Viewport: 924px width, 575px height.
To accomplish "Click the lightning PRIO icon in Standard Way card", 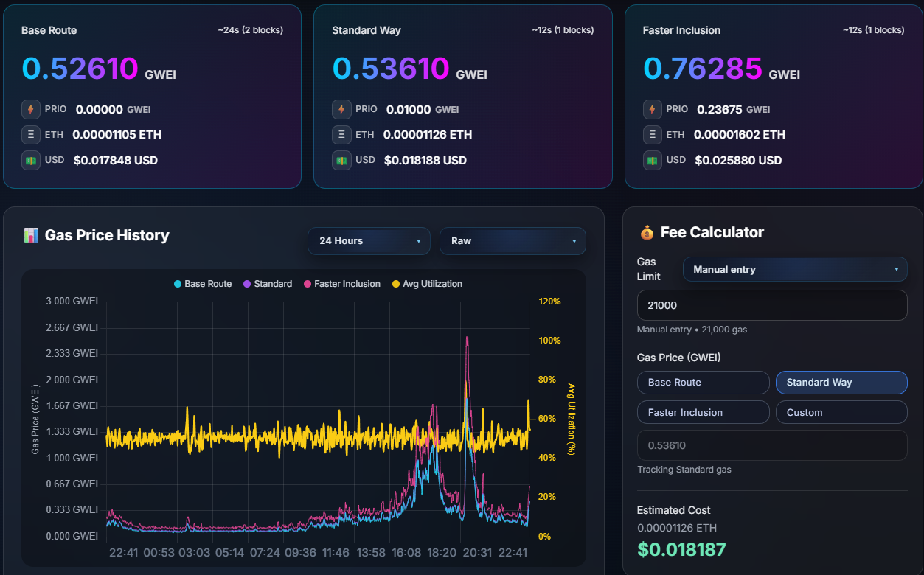I will click(x=341, y=109).
